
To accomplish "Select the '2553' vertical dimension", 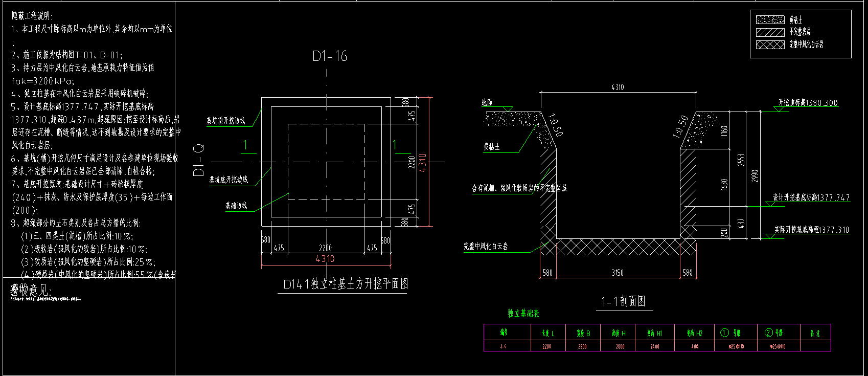I will tap(741, 160).
